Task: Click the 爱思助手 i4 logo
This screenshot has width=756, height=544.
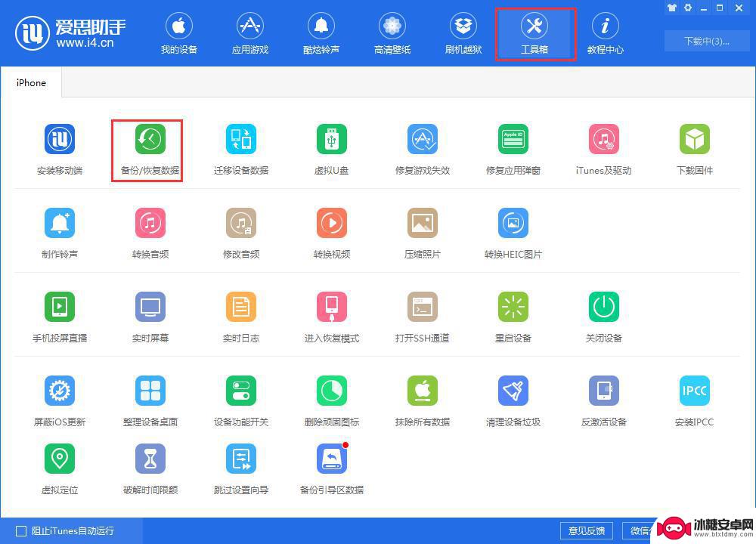Action: [70, 32]
